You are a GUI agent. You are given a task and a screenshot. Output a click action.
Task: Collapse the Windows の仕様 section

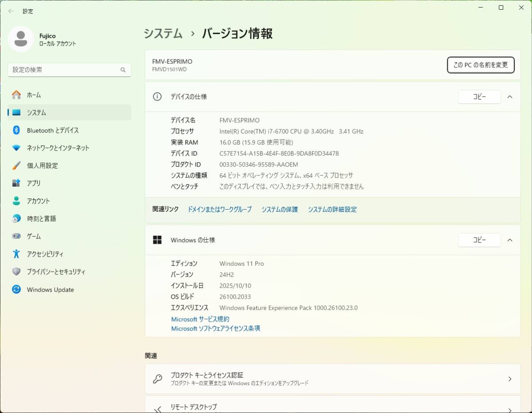[x=510, y=240]
